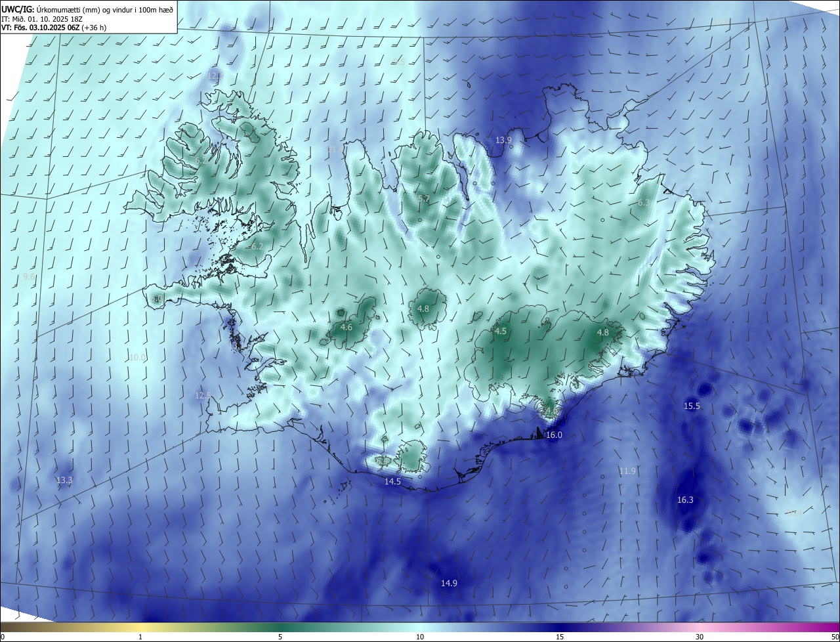Select the 5 tick label on the scale
Image resolution: width=840 pixels, height=642 pixels.
(x=280, y=637)
